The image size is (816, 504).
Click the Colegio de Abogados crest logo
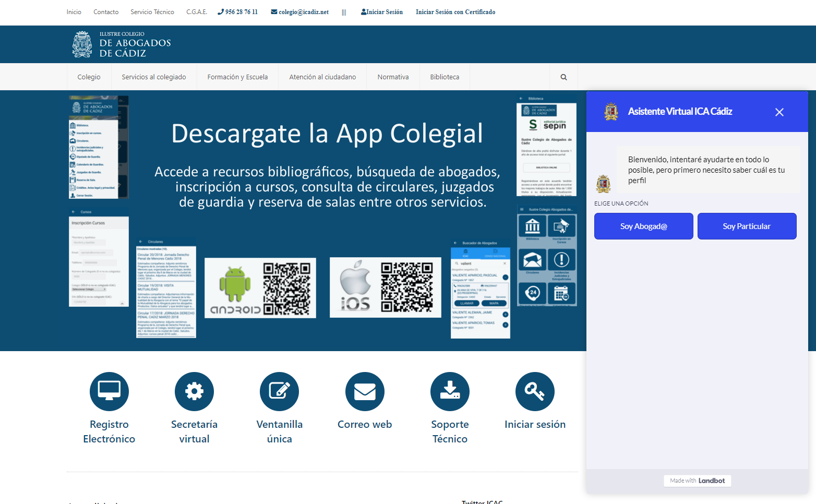coord(82,44)
